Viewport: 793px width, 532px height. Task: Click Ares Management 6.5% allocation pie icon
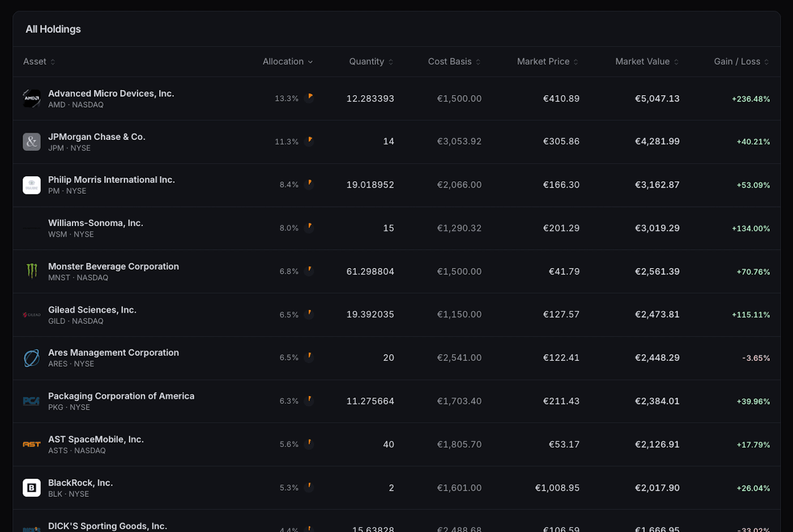click(x=309, y=357)
